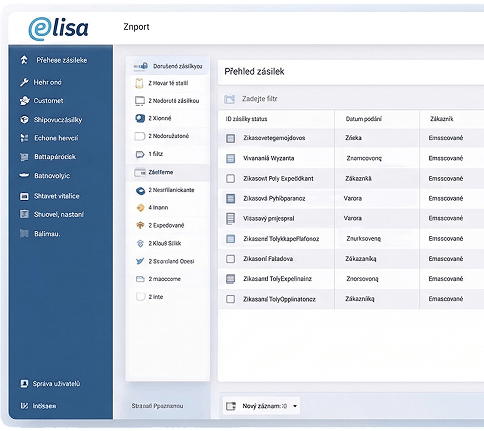Viewport: 484px width, 431px height.
Task: Tick checkbox for Zikasovit Poly Expetidkant
Action: pyautogui.click(x=230, y=178)
